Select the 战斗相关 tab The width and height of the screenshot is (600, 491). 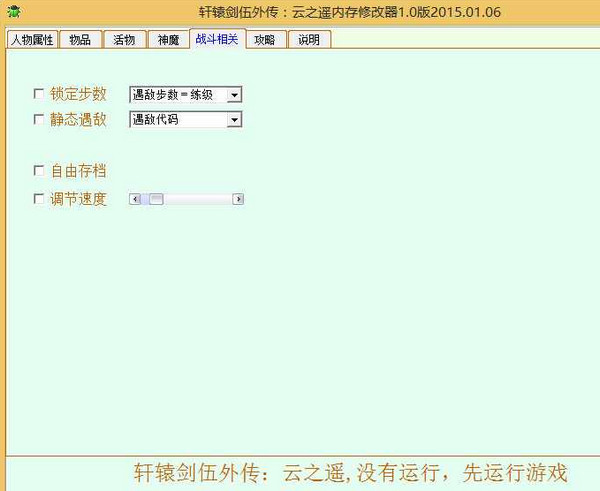(217, 38)
